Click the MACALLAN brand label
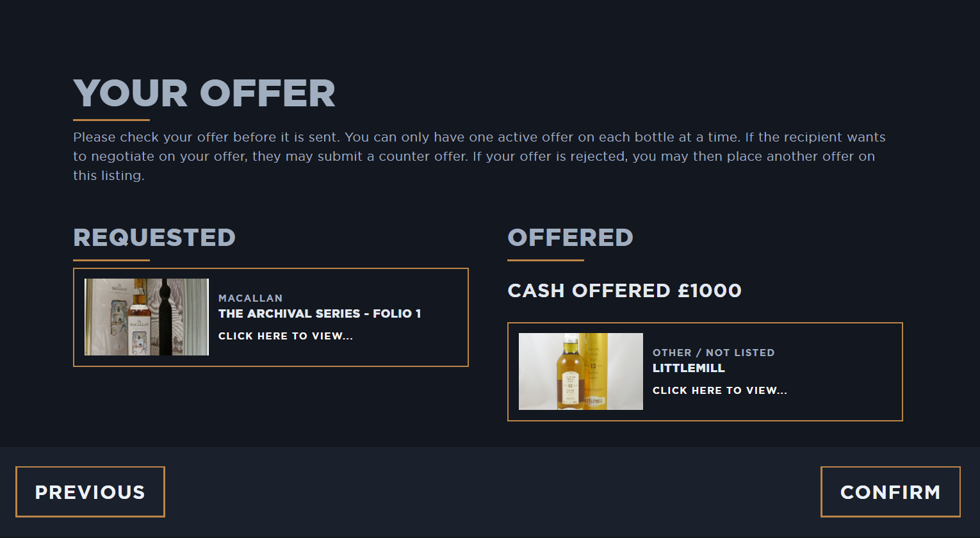Screen dimensions: 980x538 coord(250,298)
